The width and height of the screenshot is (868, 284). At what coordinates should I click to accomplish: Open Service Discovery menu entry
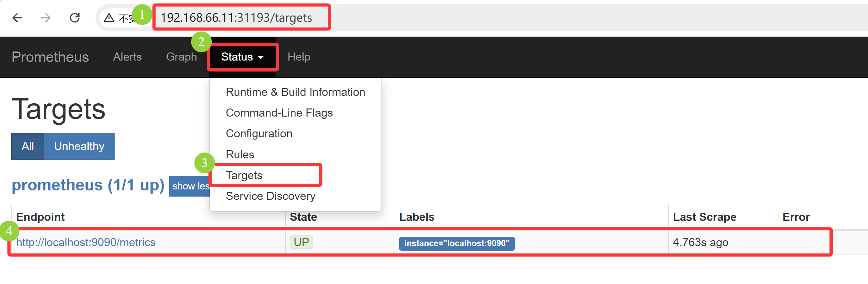270,196
